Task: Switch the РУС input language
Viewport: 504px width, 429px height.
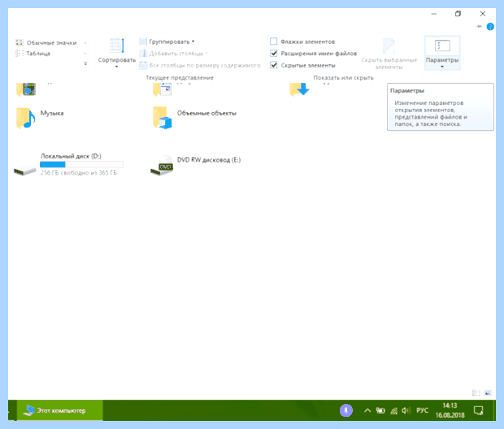Action: tap(422, 410)
